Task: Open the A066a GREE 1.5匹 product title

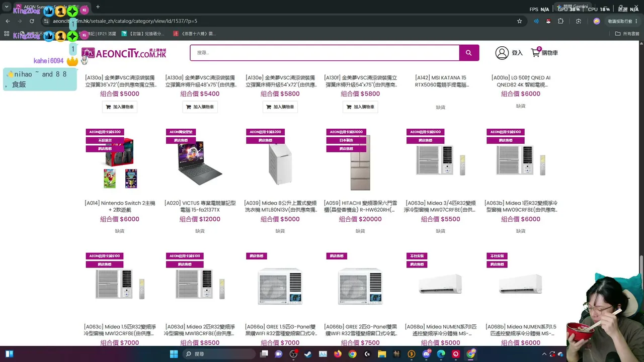Action: coord(280,330)
